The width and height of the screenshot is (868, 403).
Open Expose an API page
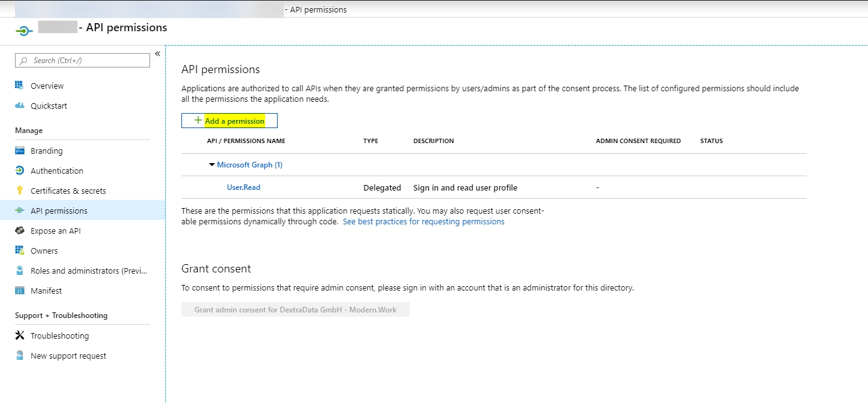coord(56,231)
